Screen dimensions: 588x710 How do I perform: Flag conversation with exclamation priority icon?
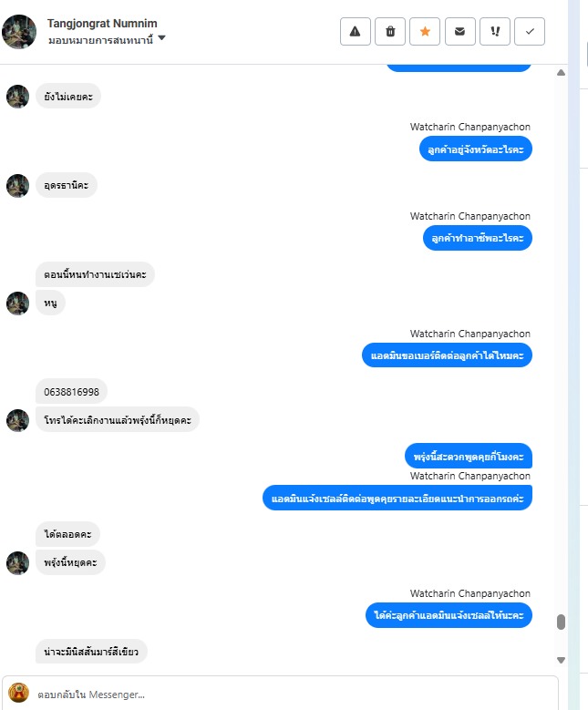click(x=495, y=32)
